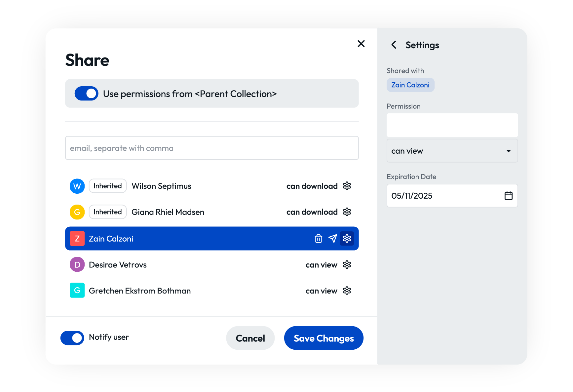The height and width of the screenshot is (392, 573).
Task: Click the gear icon in Zain Calzoni row
Action: pos(347,238)
